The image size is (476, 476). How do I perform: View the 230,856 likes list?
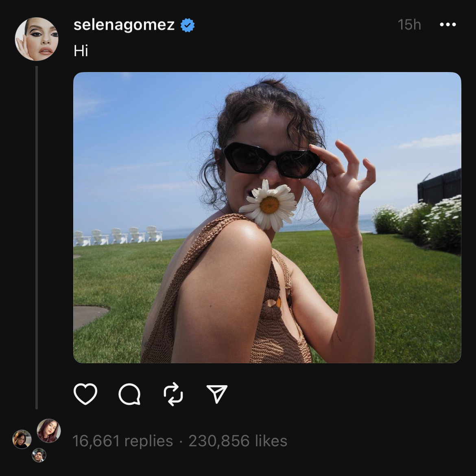[x=238, y=441]
